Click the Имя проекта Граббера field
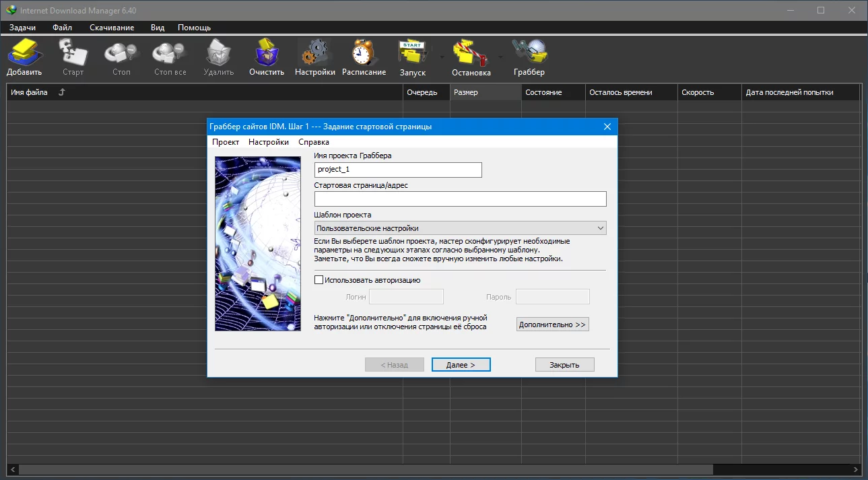 pos(398,170)
